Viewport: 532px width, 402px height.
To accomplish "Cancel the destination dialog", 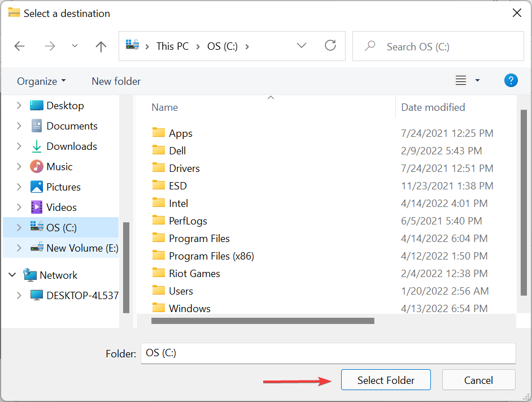I will pyautogui.click(x=478, y=379).
